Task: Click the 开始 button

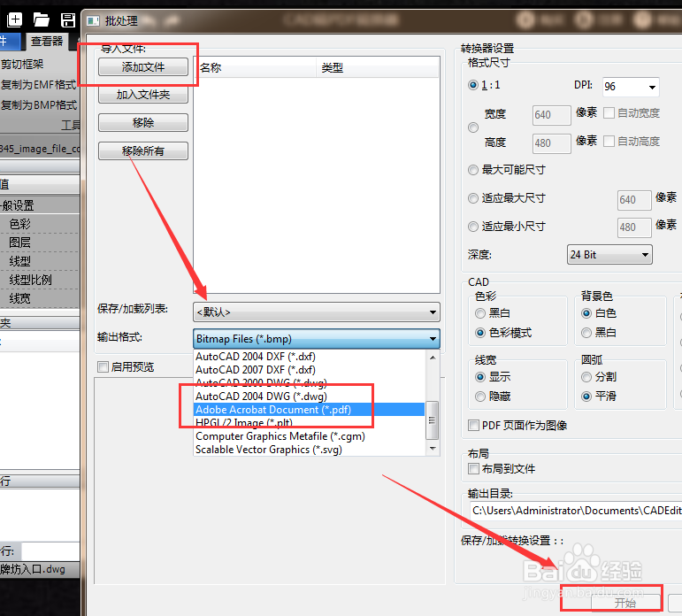Action: point(625,603)
